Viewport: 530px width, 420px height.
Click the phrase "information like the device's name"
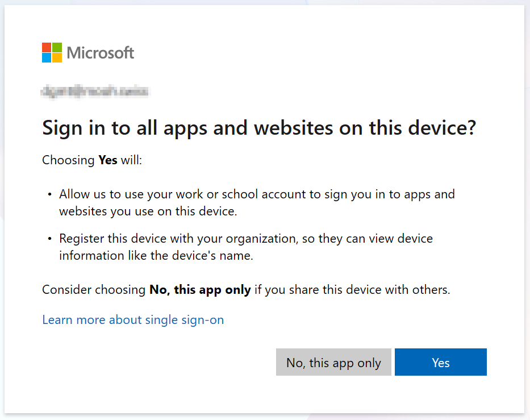coord(156,256)
